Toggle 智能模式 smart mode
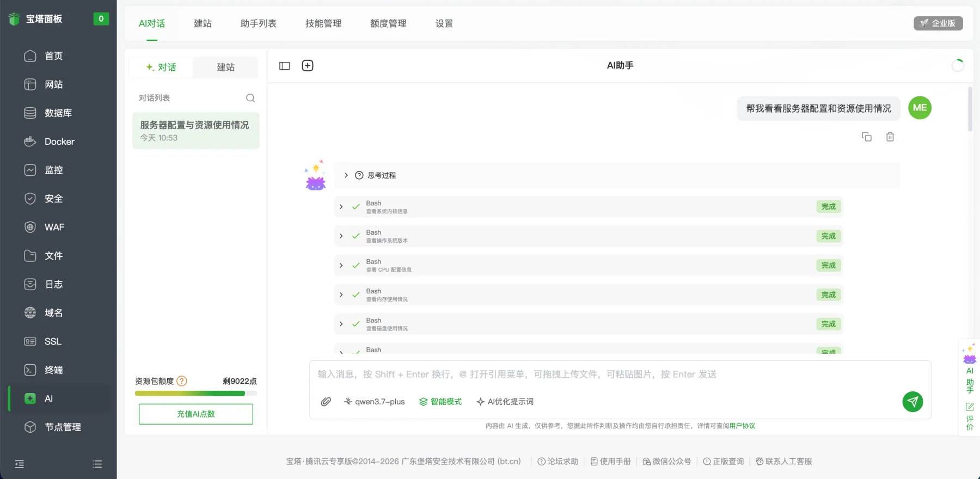Viewport: 980px width, 479px height. coord(440,402)
